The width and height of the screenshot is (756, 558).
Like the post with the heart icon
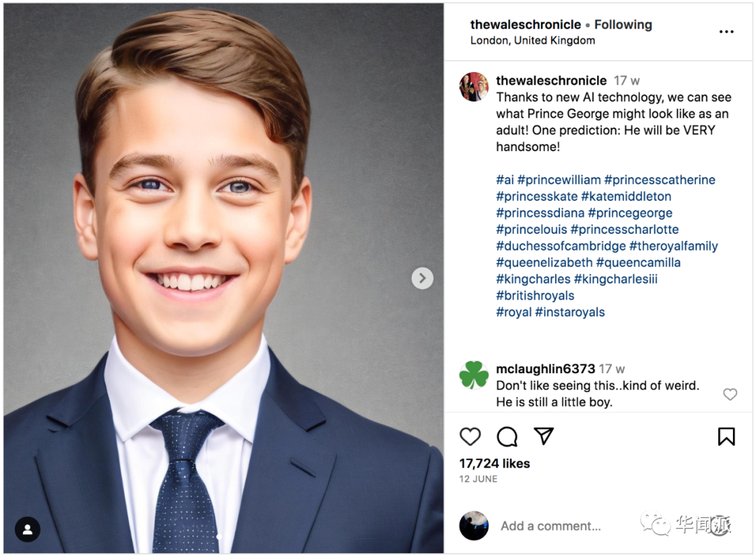[470, 437]
